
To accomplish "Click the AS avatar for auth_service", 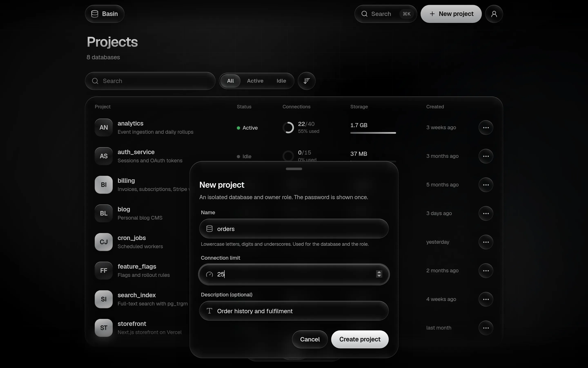I will [x=104, y=156].
